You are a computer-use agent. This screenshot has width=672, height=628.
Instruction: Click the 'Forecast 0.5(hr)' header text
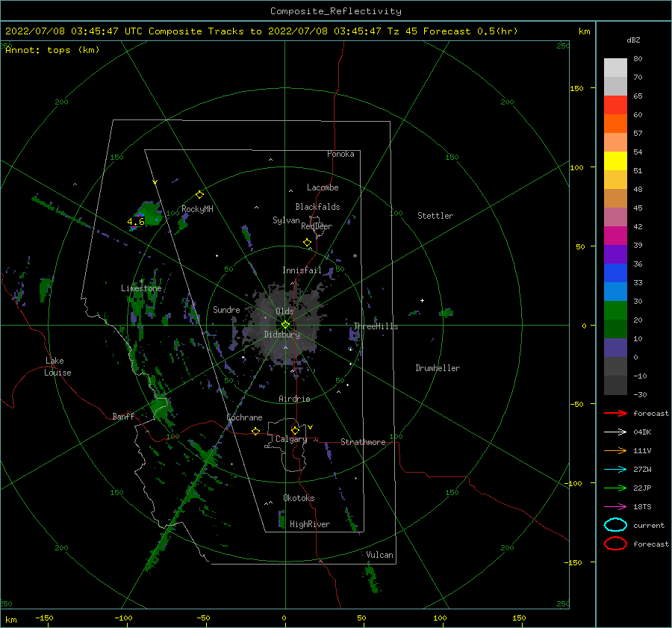coord(470,31)
